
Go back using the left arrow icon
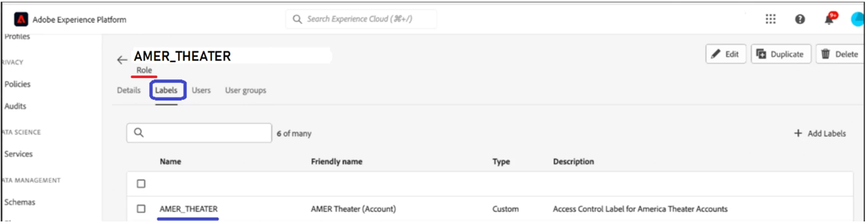[122, 60]
